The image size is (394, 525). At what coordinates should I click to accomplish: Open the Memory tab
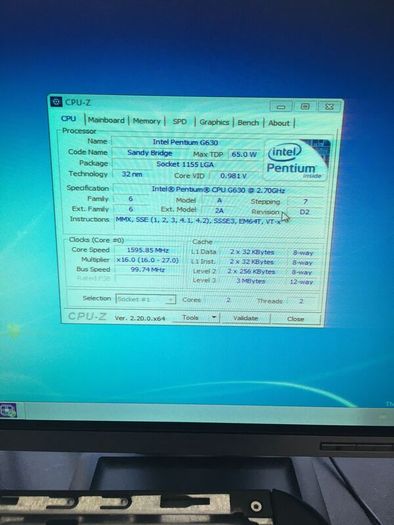[x=147, y=121]
